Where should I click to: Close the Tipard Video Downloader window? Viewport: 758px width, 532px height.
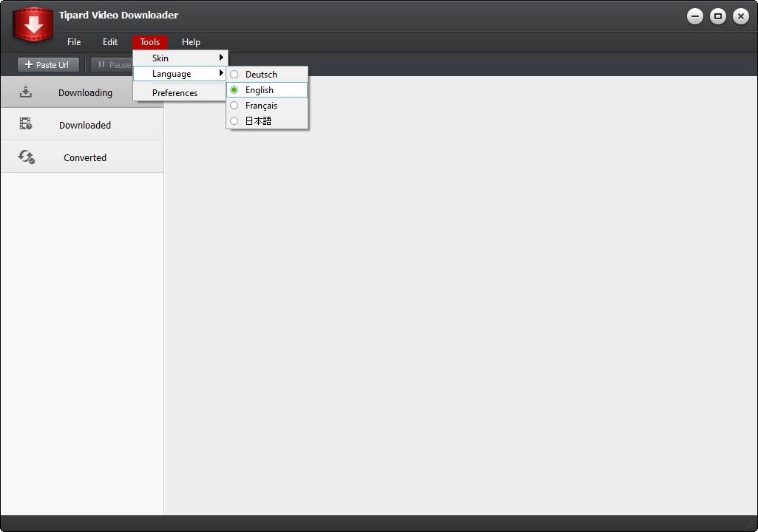point(740,16)
